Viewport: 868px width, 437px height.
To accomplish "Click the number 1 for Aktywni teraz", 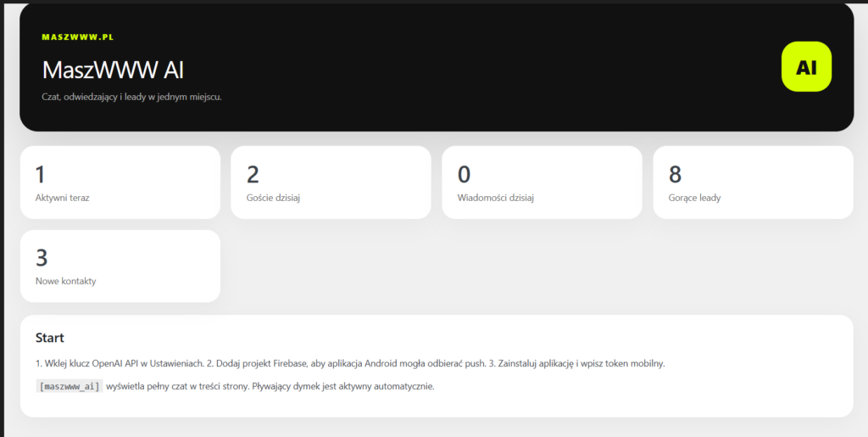I will click(40, 175).
